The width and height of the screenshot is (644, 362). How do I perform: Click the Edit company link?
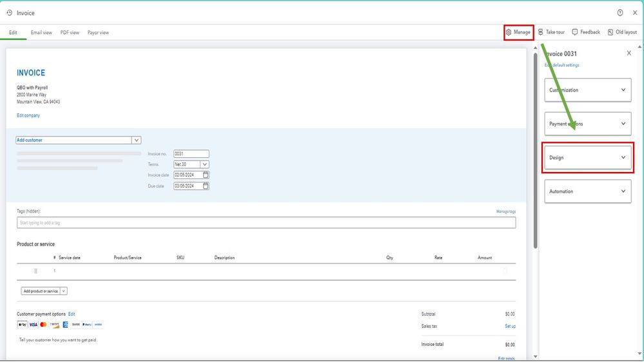pyautogui.click(x=28, y=115)
